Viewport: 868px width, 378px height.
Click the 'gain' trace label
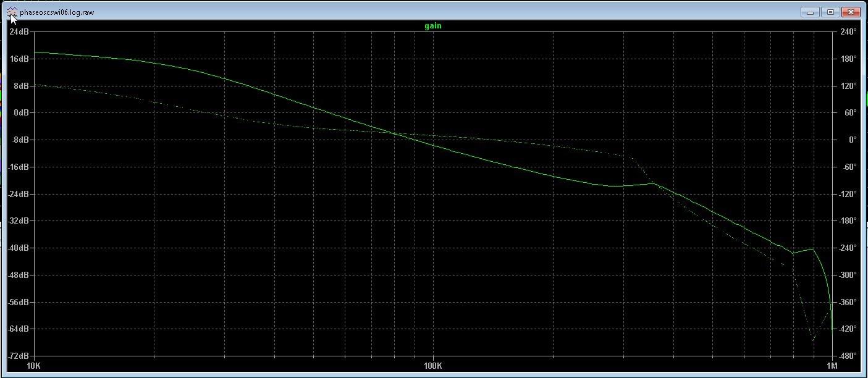tap(433, 26)
